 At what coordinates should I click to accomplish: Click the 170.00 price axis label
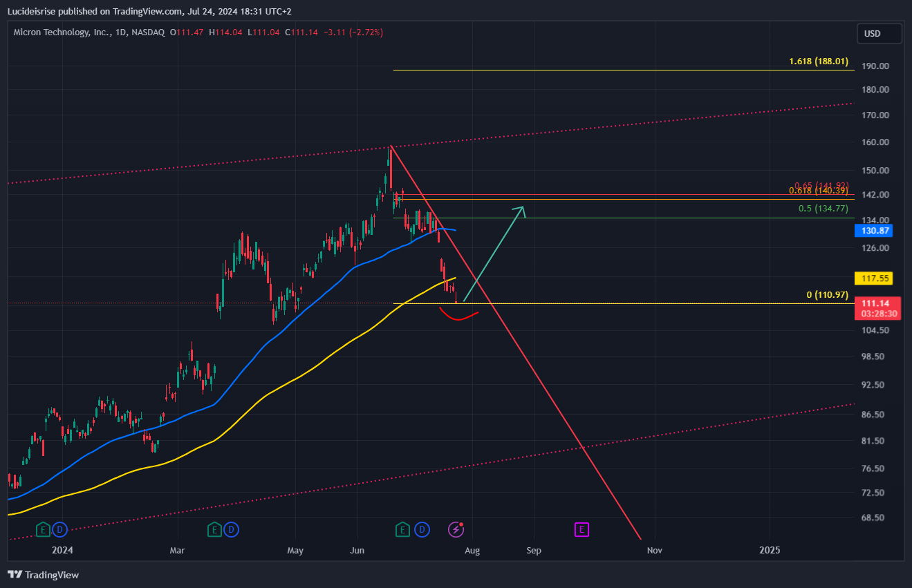[875, 115]
